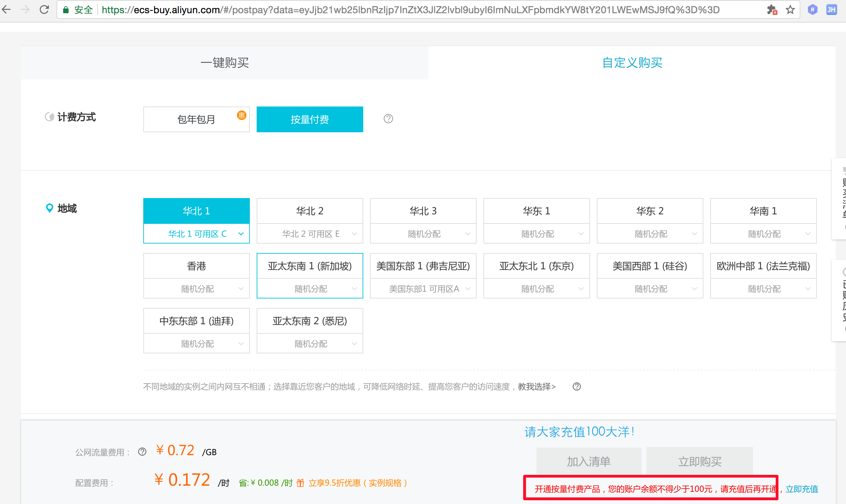
Task: Select 包年包月 billing option
Action: [x=196, y=119]
